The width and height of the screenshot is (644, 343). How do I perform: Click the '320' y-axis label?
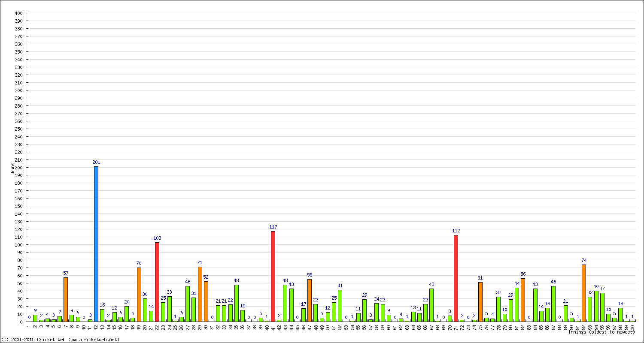[x=19, y=75]
